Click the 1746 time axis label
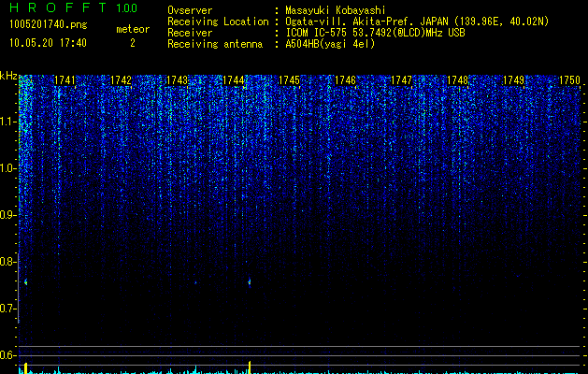 tap(345, 80)
